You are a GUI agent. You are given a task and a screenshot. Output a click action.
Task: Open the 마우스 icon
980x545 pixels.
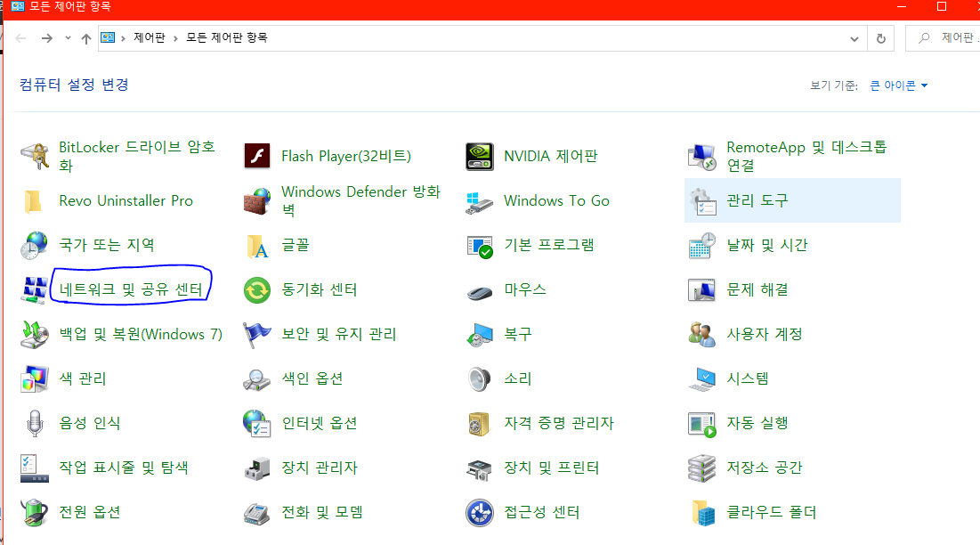(480, 291)
